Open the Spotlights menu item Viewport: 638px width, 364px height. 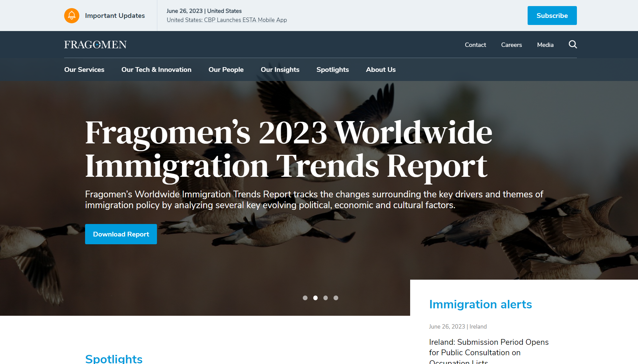tap(333, 69)
